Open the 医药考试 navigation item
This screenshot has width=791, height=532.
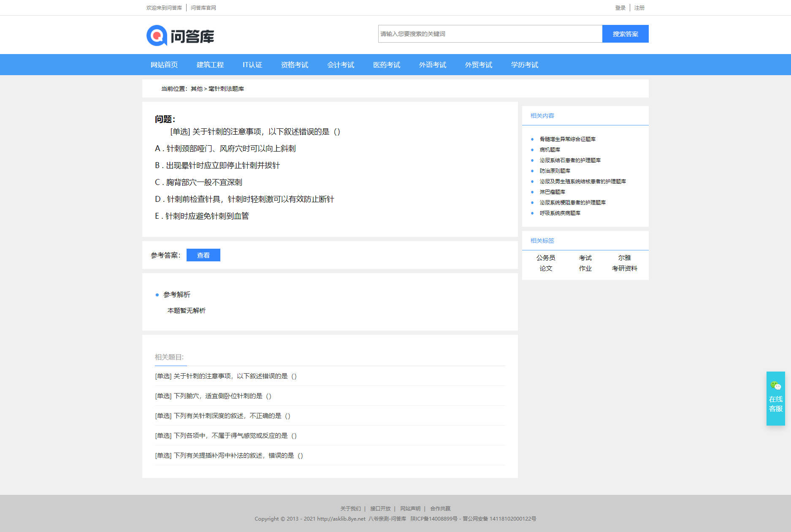click(x=387, y=65)
